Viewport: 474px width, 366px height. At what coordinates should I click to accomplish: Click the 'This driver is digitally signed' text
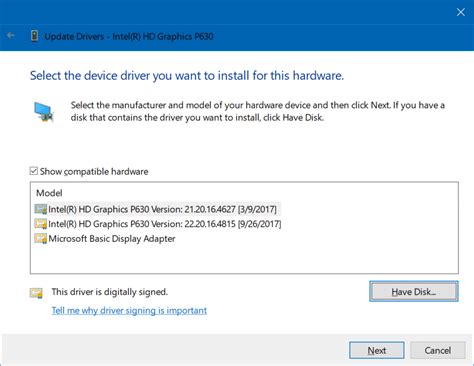click(x=110, y=292)
